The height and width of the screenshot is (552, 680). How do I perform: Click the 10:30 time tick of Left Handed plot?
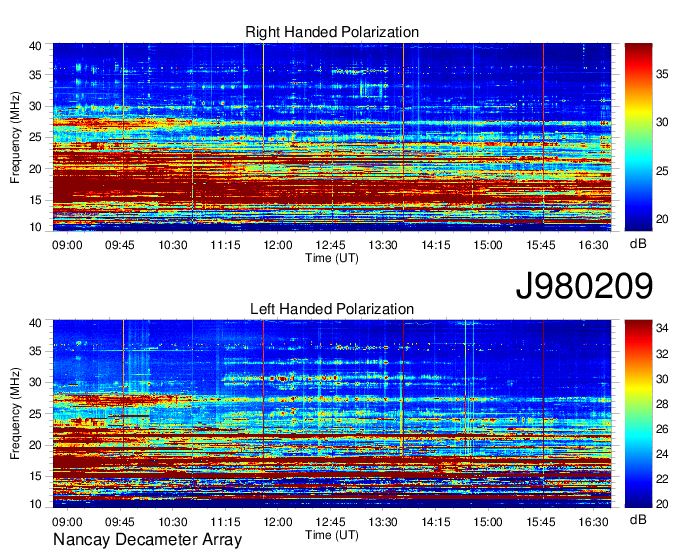pyautogui.click(x=173, y=522)
